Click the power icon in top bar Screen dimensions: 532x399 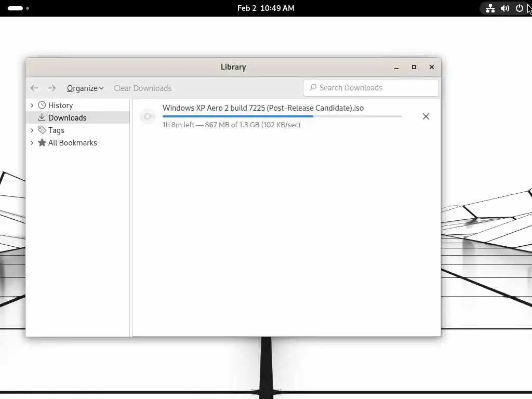tap(520, 8)
